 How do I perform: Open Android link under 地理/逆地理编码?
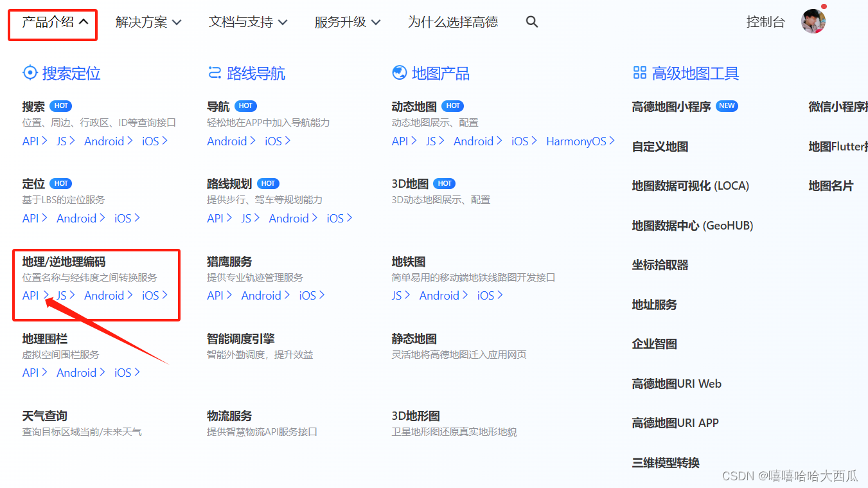(109, 295)
